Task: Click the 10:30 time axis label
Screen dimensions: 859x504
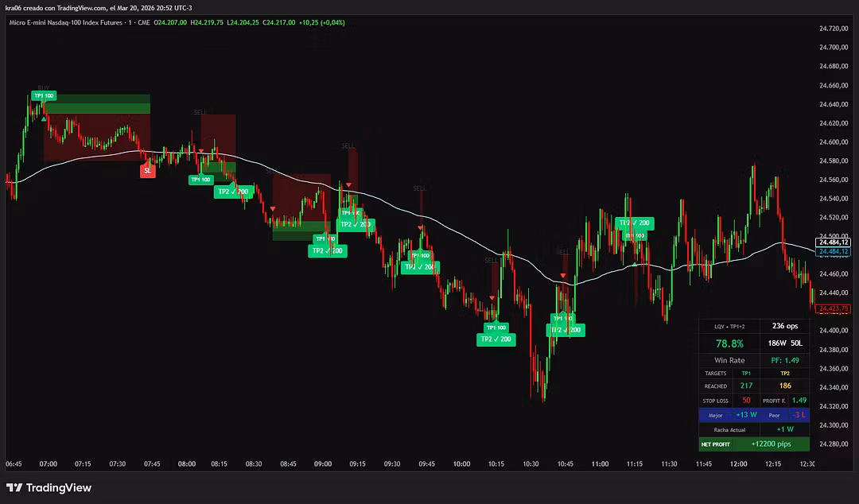Action: pyautogui.click(x=531, y=464)
